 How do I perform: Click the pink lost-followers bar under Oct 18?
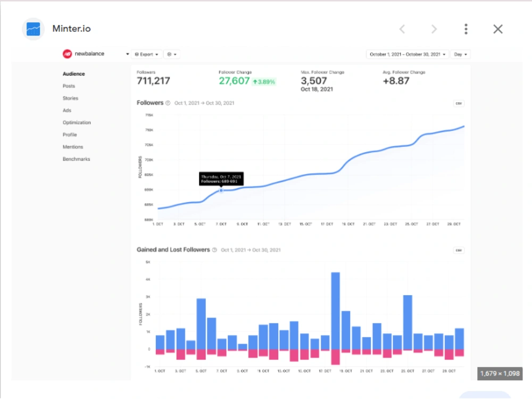click(x=335, y=358)
